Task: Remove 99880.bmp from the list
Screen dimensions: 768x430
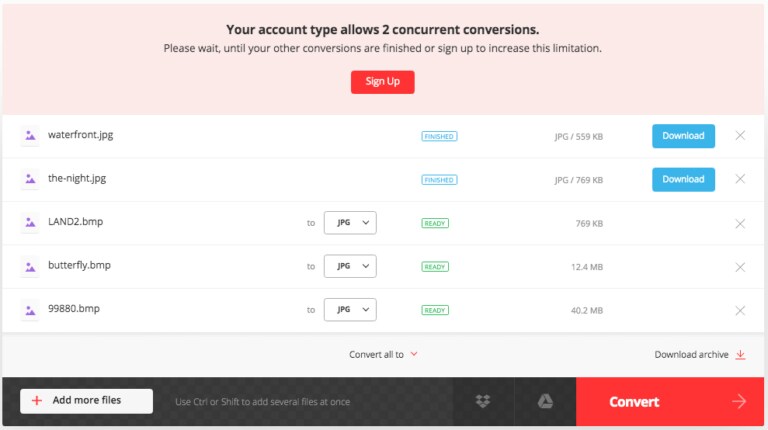Action: (740, 310)
